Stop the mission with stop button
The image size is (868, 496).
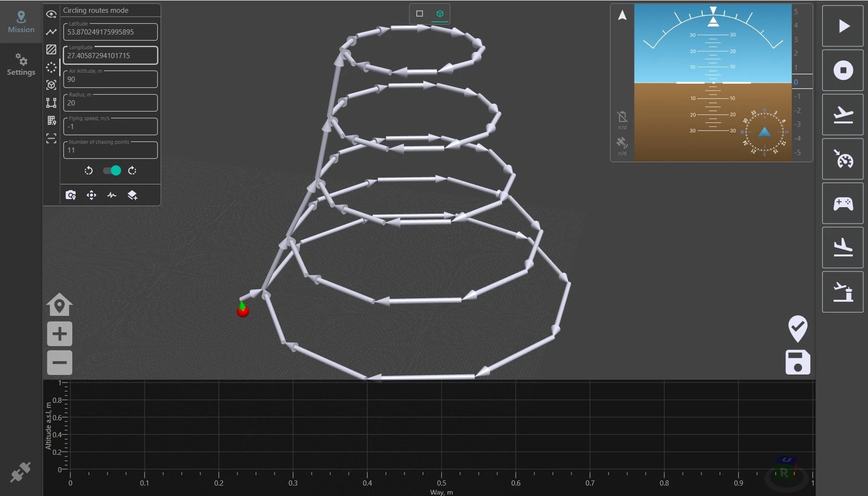click(x=843, y=70)
